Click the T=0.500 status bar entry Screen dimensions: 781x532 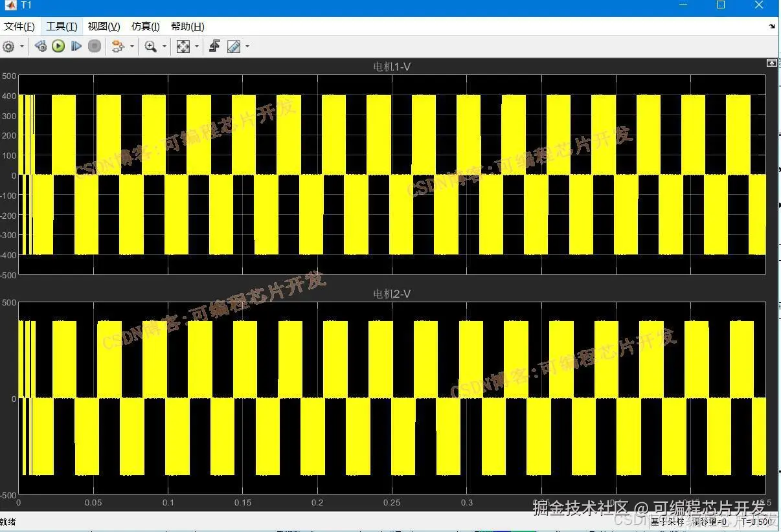pyautogui.click(x=756, y=522)
